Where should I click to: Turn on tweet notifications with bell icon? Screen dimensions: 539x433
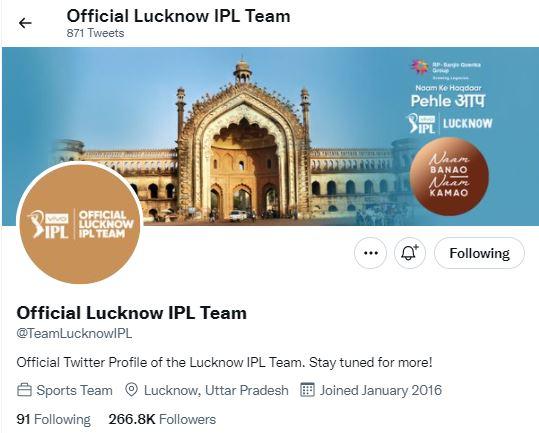[x=410, y=253]
